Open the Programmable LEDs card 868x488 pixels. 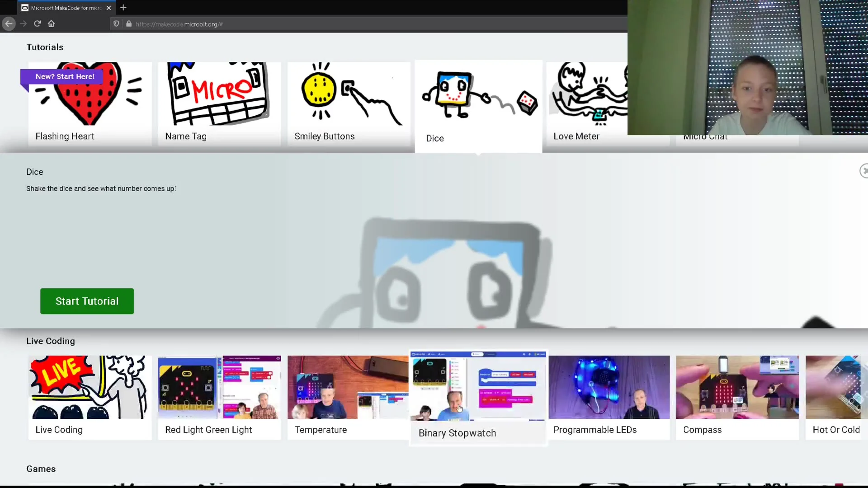[609, 397]
